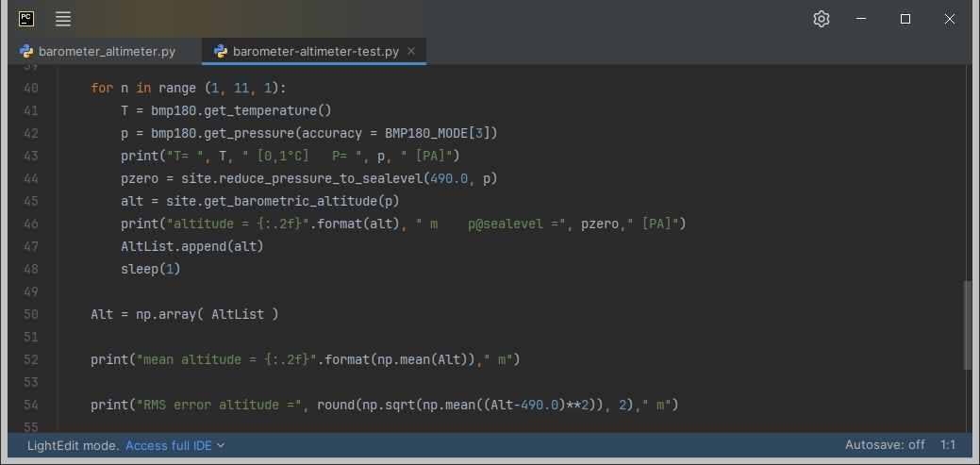980x465 pixels.
Task: Toggle the Autosave: off setting
Action: (885, 445)
